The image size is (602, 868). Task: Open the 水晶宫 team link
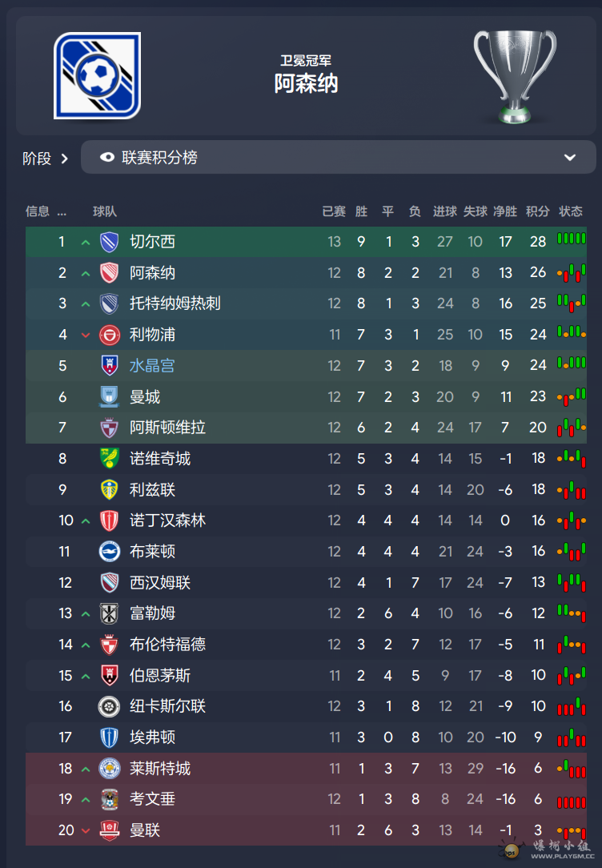pyautogui.click(x=152, y=366)
